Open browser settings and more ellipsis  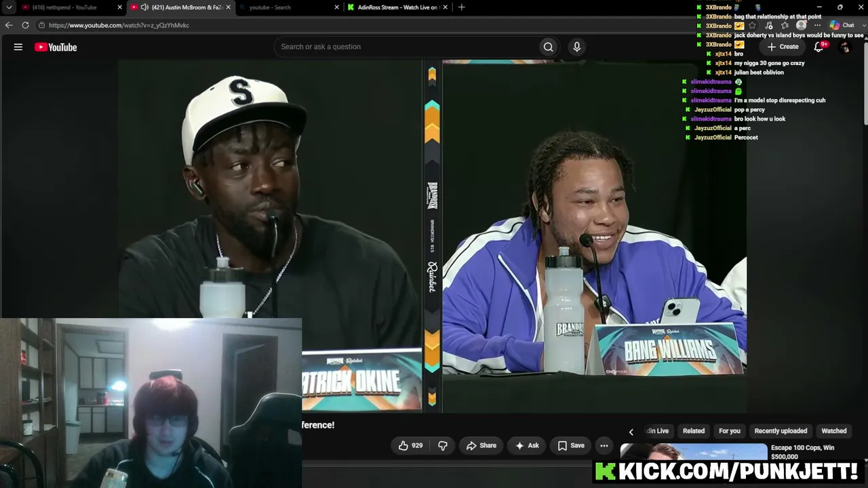pyautogui.click(x=817, y=25)
